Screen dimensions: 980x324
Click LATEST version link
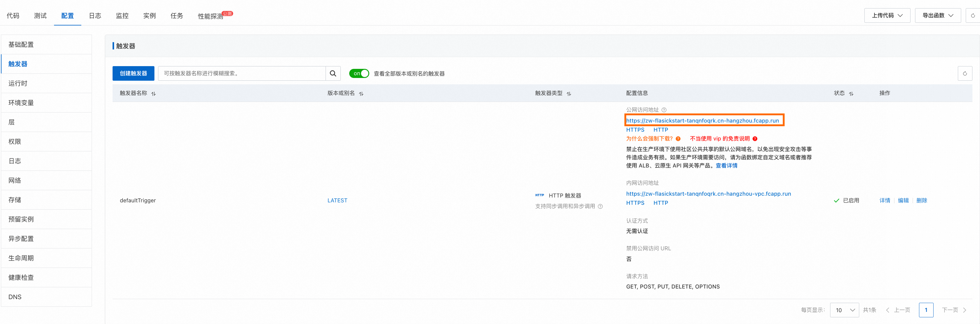(x=337, y=201)
